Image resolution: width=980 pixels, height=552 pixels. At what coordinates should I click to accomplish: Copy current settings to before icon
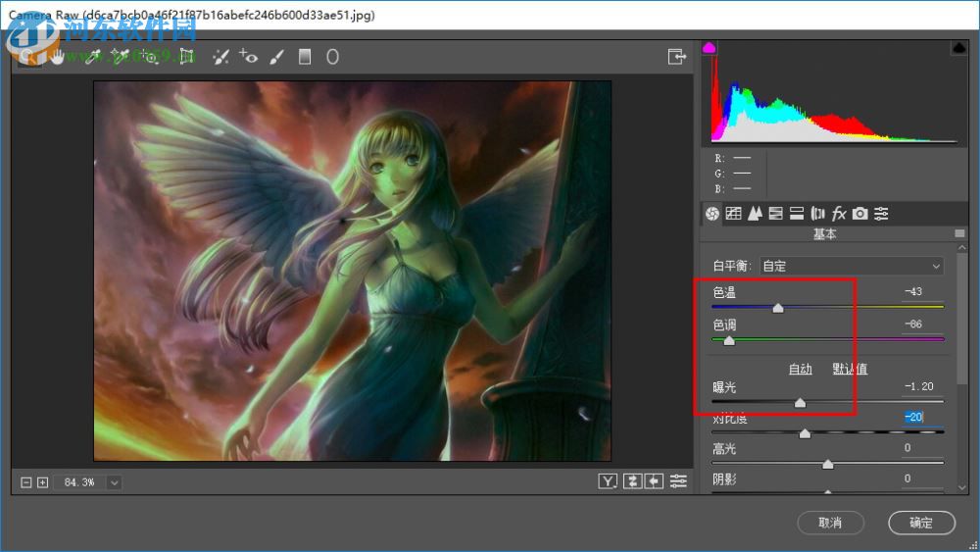[655, 480]
